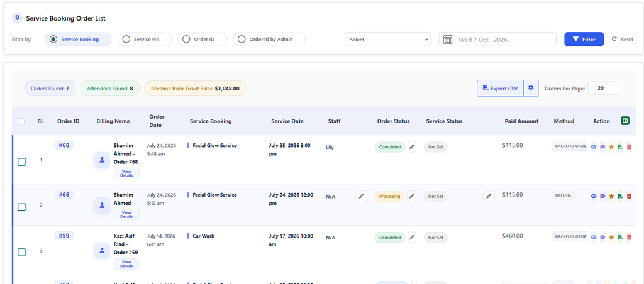
Task: Click the Completed status badge for order #59
Action: click(x=390, y=238)
